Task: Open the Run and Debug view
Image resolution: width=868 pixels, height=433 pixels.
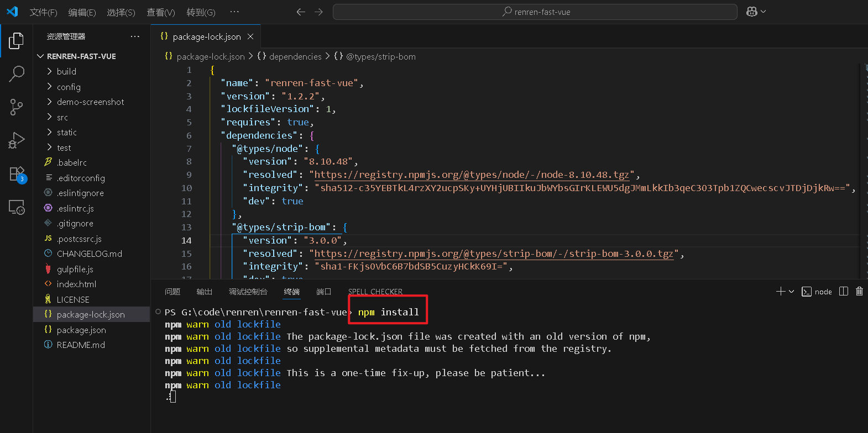Action: pos(17,140)
